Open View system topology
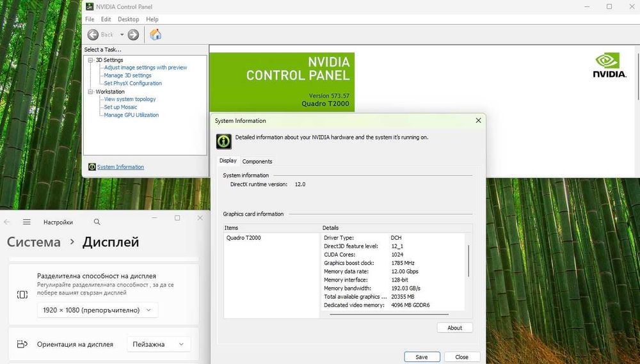 (x=130, y=99)
